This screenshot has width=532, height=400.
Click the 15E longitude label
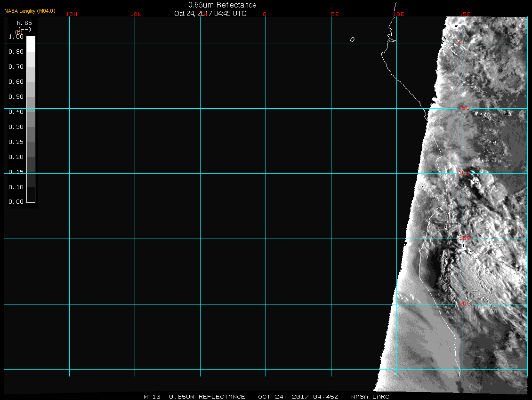(x=465, y=14)
